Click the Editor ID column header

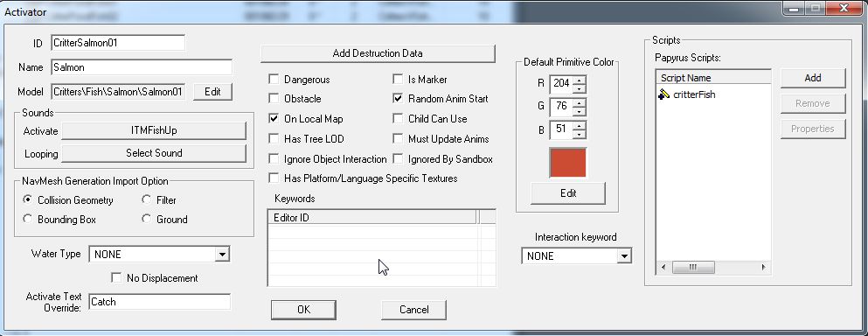(x=372, y=218)
